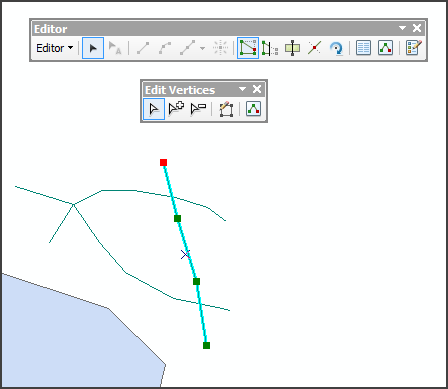
Task: Click the blue X selection anchor
Action: coord(185,255)
